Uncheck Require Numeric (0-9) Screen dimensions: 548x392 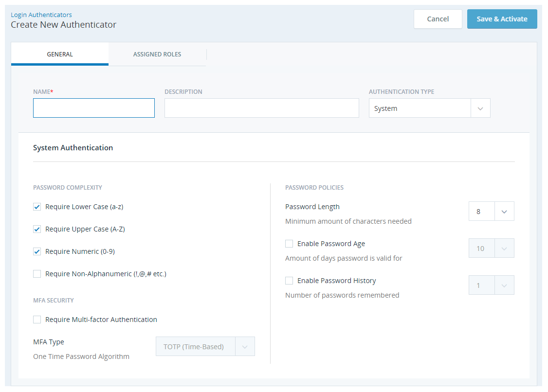pos(37,251)
